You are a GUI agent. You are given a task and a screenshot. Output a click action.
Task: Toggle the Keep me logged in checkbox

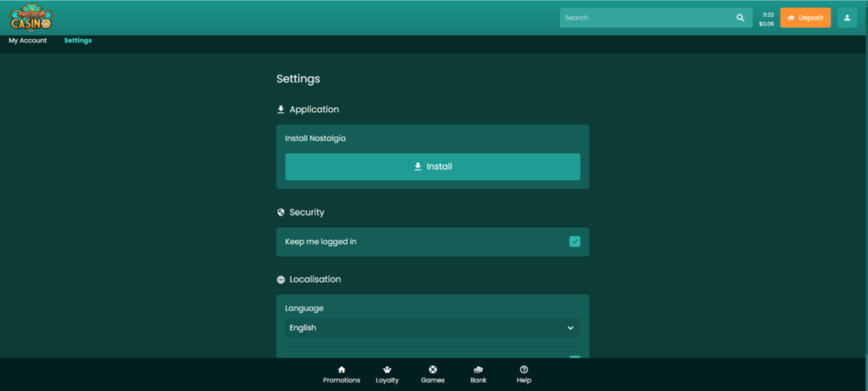pos(575,242)
